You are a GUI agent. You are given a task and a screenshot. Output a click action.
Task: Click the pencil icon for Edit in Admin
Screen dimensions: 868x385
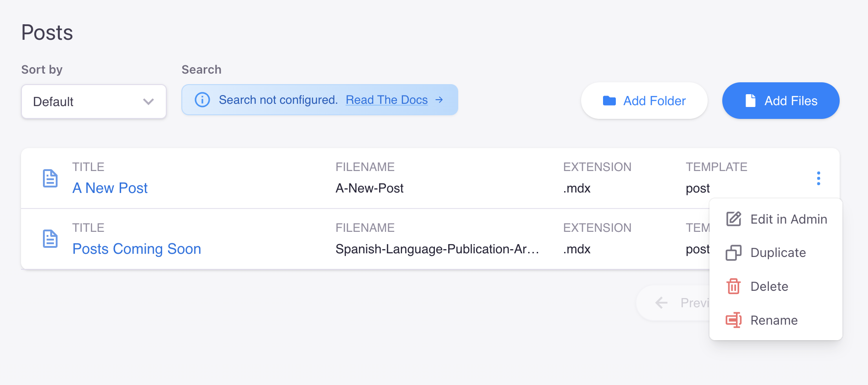734,219
